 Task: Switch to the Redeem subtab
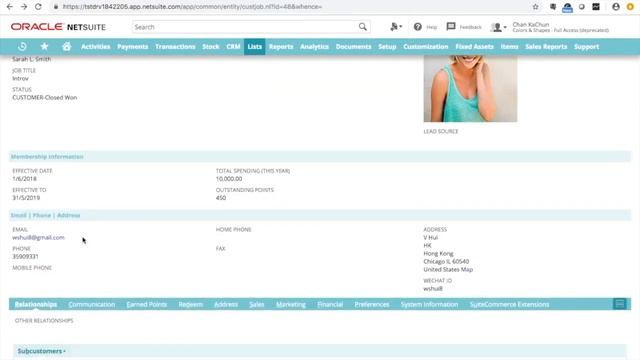(191, 304)
